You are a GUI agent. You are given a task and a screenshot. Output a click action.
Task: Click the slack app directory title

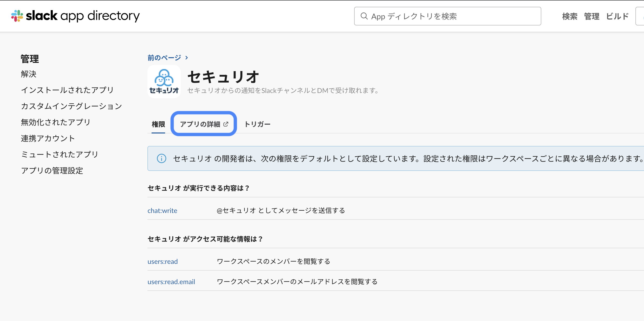(x=83, y=16)
